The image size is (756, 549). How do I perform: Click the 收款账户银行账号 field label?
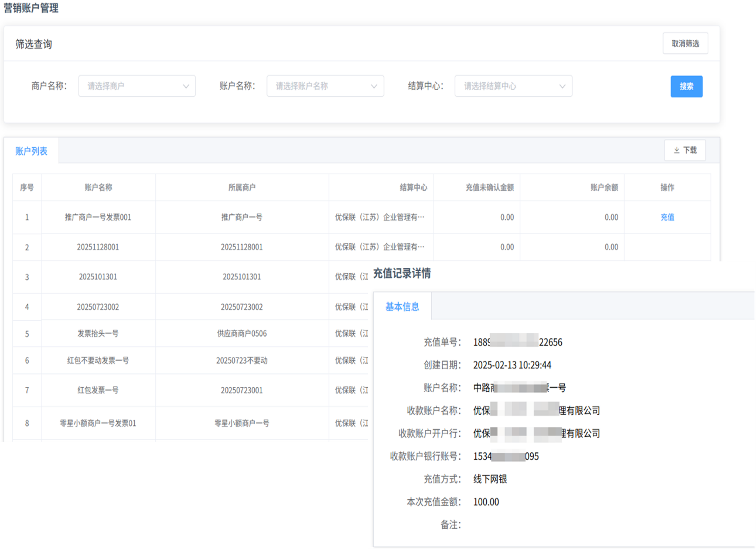(426, 456)
